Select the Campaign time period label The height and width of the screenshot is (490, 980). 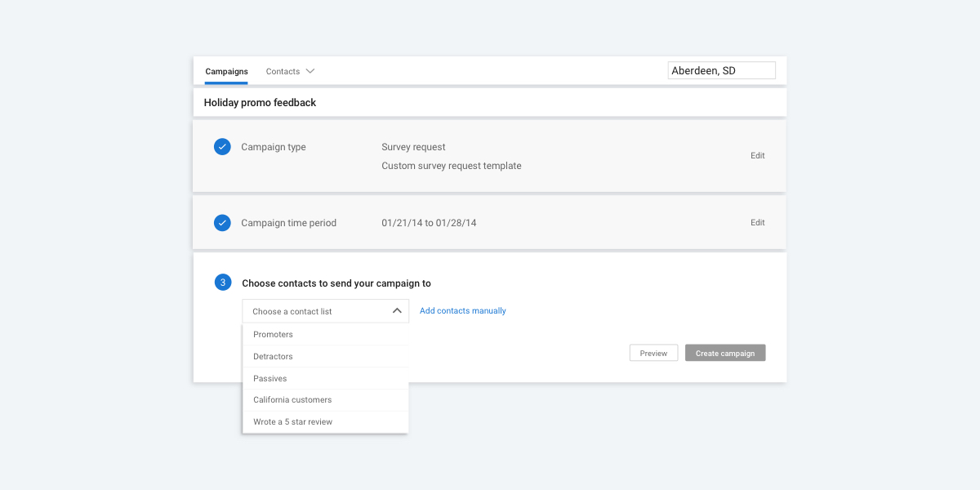288,223
